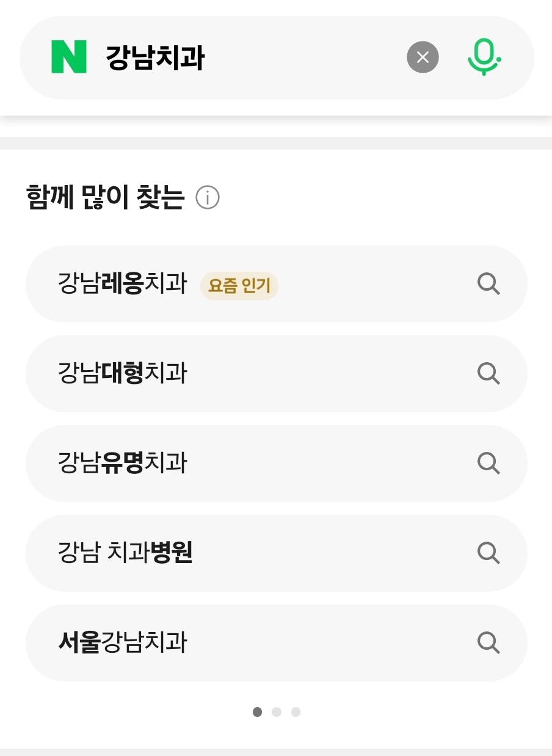Open info icon beside 함께 많이 찾는
552x756 pixels.
click(208, 198)
